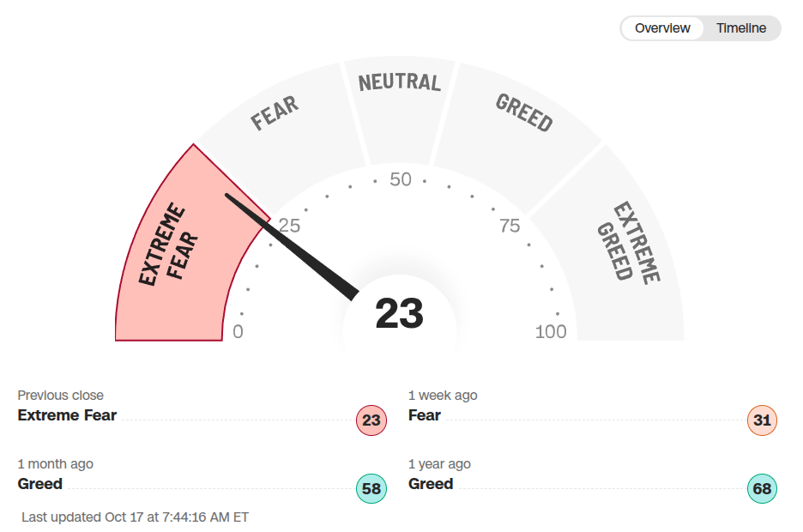Click the 100 mark on gauge scale
803x532 pixels.
pyautogui.click(x=551, y=332)
